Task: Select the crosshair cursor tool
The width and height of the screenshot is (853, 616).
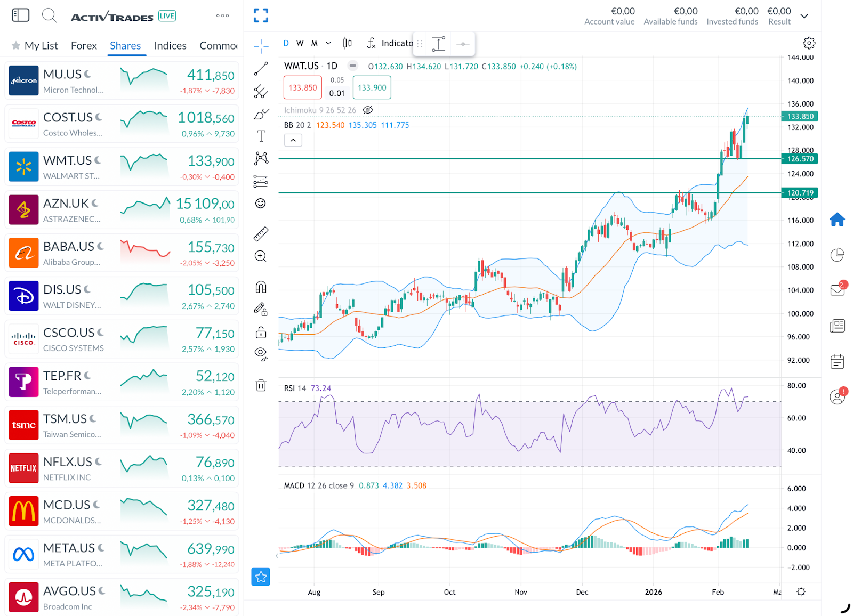Action: point(261,46)
